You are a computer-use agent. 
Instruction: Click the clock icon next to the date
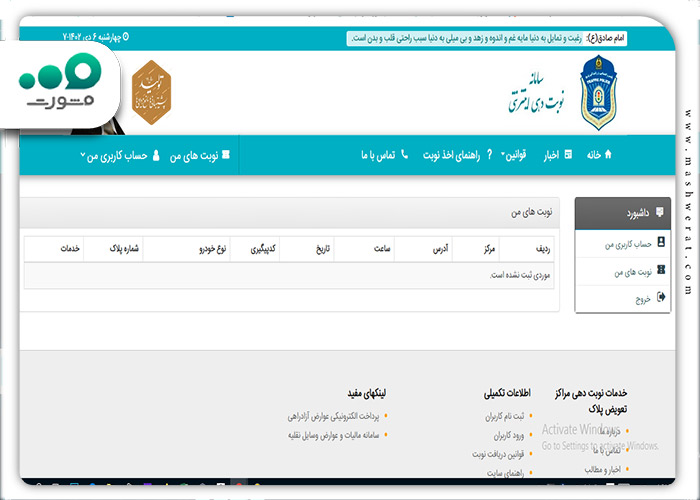125,37
